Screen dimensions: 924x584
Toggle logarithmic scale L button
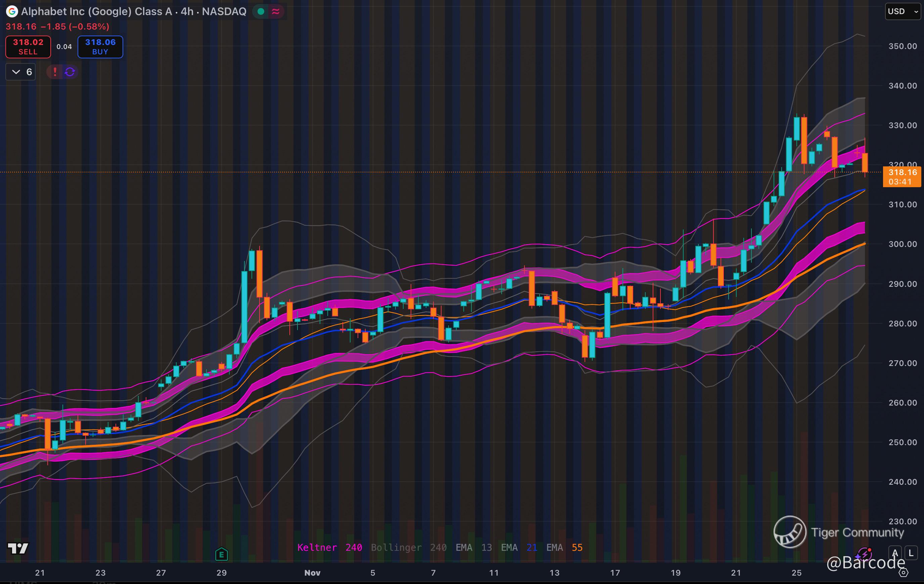911,553
